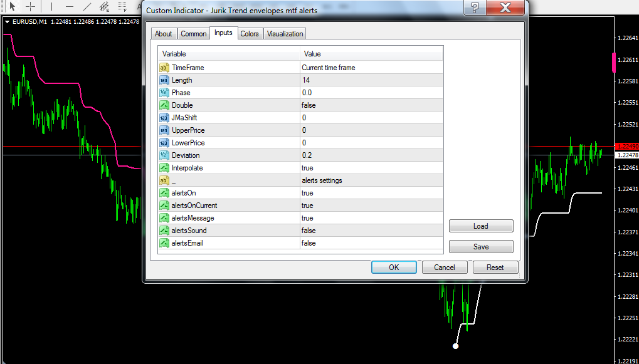
Task: Click the Load button
Action: click(x=481, y=226)
